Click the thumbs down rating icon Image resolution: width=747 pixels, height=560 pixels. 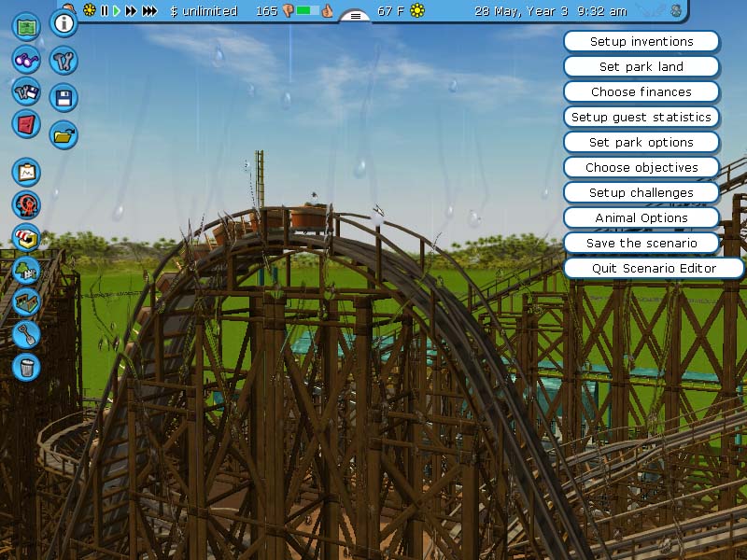point(288,10)
